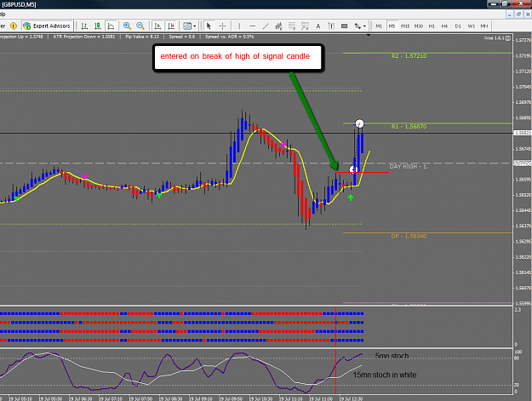532x401 pixels.
Task: Switch to M5 timeframe
Action: (392, 26)
